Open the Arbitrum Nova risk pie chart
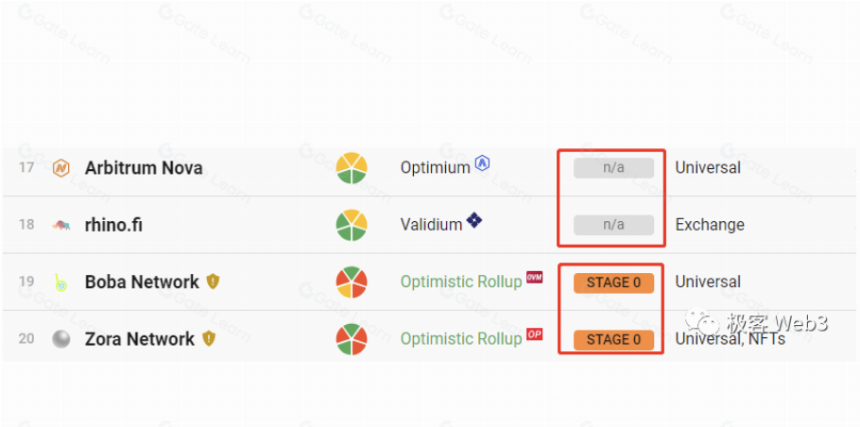860x427 pixels. click(x=352, y=168)
